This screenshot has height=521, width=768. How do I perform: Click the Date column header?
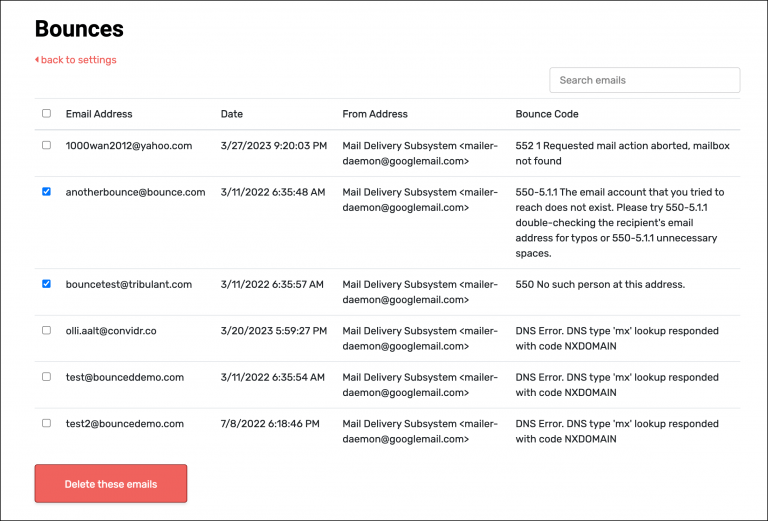[231, 114]
